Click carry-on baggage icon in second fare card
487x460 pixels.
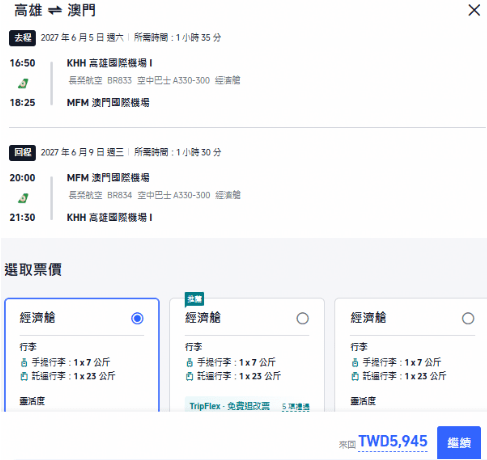pyautogui.click(x=189, y=362)
